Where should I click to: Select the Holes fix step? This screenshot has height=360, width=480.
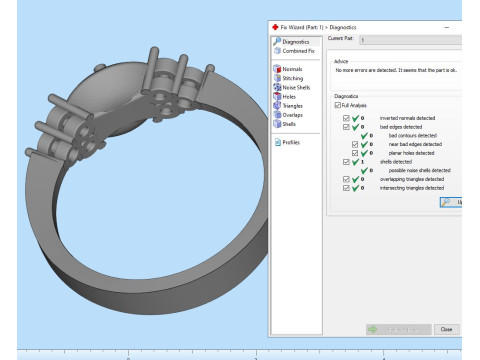coord(285,97)
